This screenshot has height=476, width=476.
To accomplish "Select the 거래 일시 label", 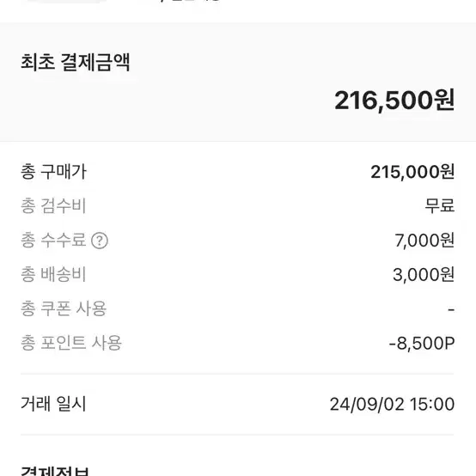I will (x=53, y=404).
